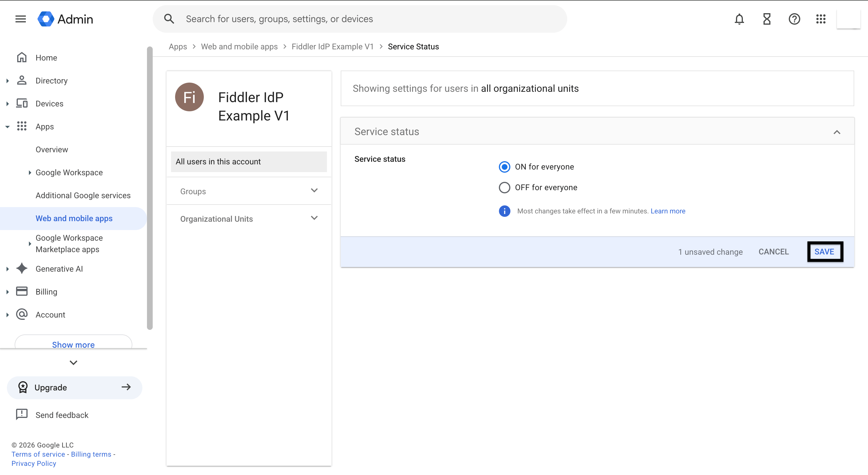Screen dimensions: 868x475
Task: Expand the Directory tree arrow
Action: [x=7, y=80]
